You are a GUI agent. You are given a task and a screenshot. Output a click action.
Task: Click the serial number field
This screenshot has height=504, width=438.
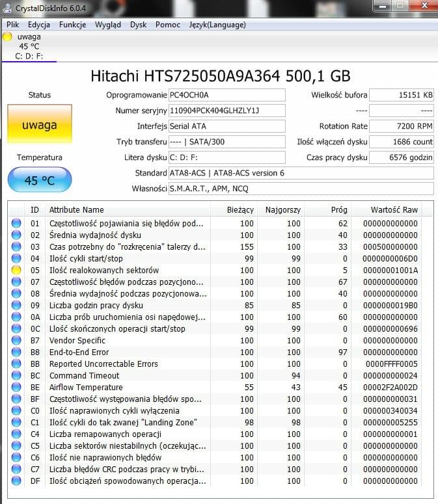[227, 111]
